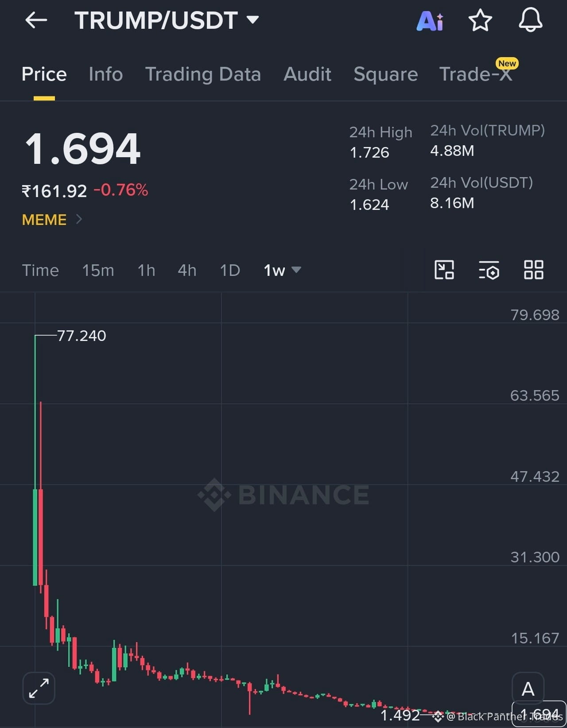Select the 4h timeframe

click(x=187, y=270)
